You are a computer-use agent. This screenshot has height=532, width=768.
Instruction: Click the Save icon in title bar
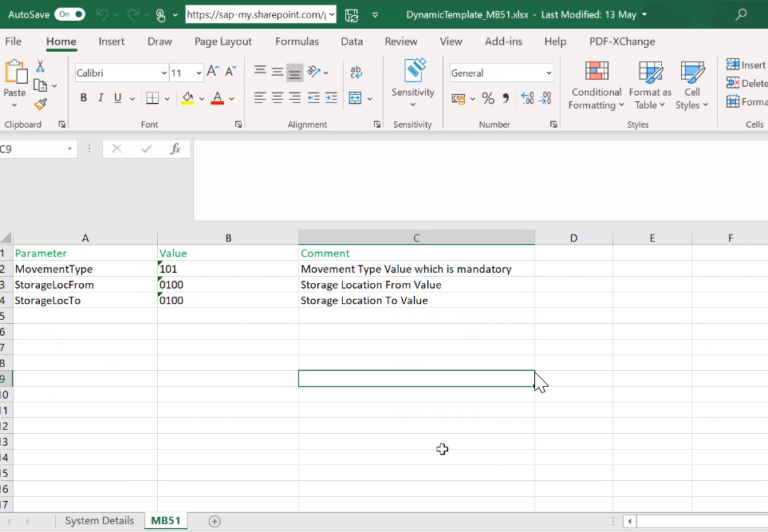click(x=352, y=15)
